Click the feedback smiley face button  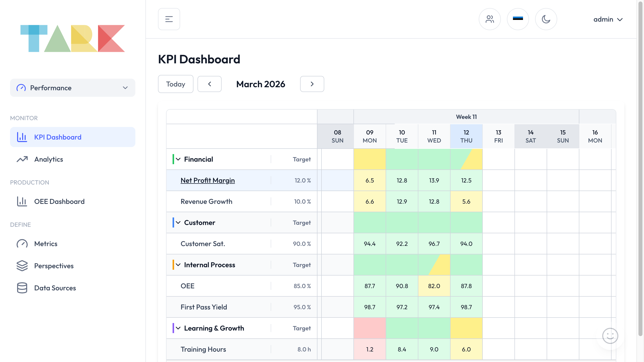(610, 336)
